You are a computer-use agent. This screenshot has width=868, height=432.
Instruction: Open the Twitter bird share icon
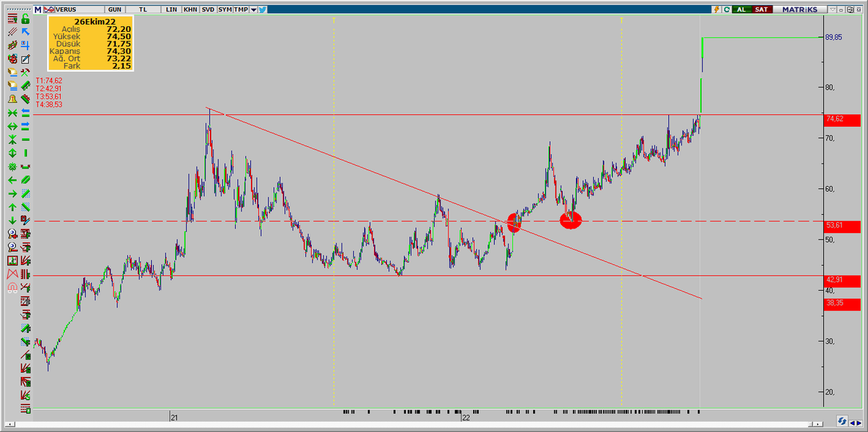pos(263,9)
